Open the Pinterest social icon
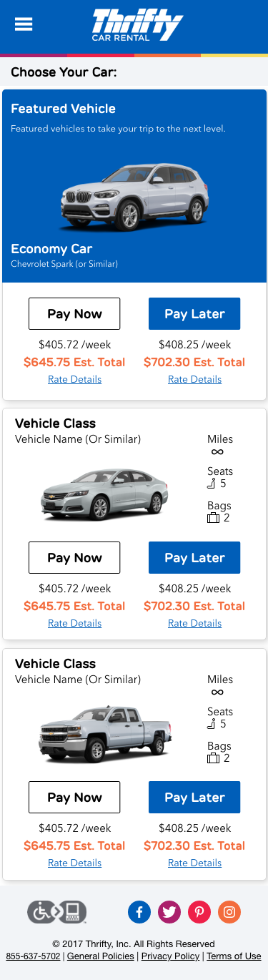The width and height of the screenshot is (268, 980). [x=199, y=912]
